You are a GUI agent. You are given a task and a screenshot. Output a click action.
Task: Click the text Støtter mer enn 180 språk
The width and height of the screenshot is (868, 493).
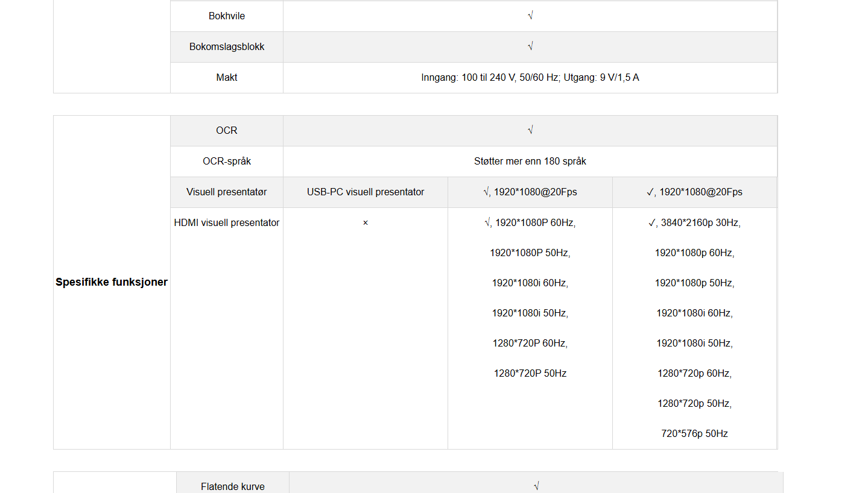[x=530, y=162]
